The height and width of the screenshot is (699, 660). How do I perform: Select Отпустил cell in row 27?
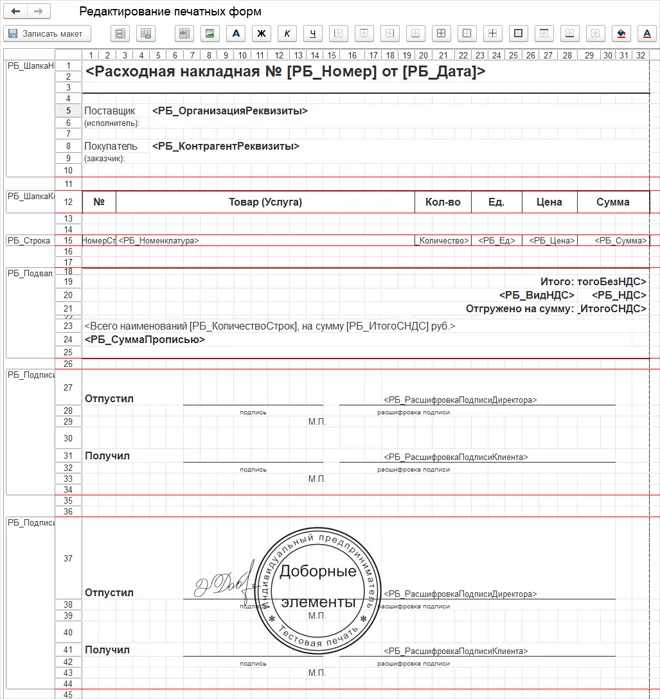coord(109,399)
